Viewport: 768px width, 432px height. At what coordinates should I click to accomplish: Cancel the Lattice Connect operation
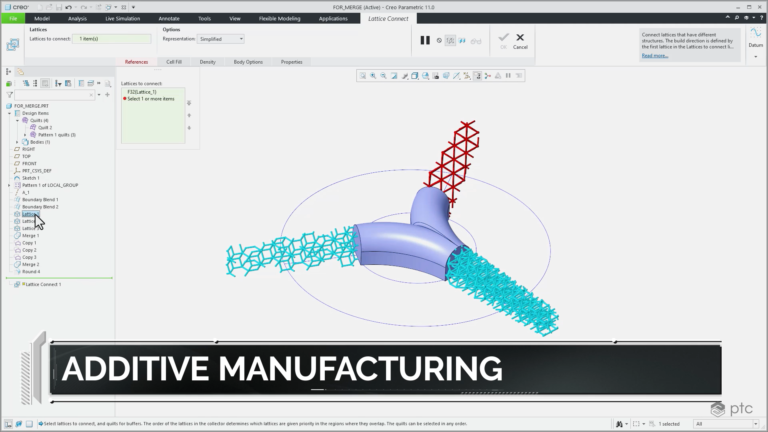coord(520,41)
